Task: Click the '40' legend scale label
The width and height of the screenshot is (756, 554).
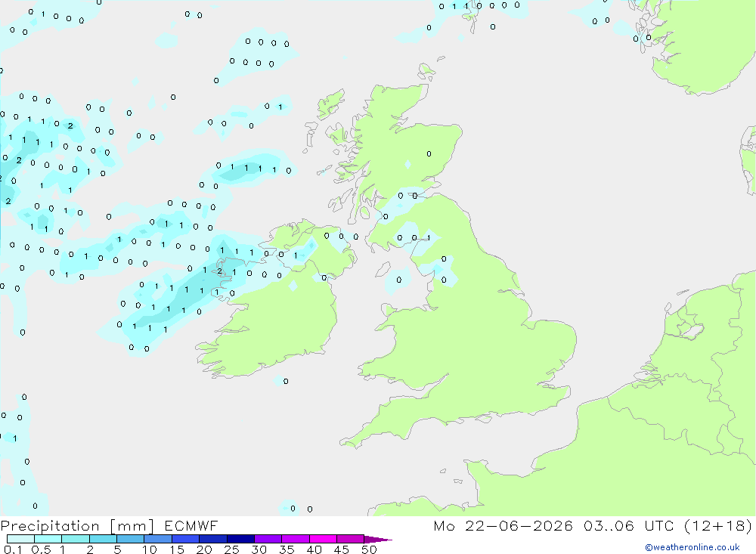Action: coord(314,549)
